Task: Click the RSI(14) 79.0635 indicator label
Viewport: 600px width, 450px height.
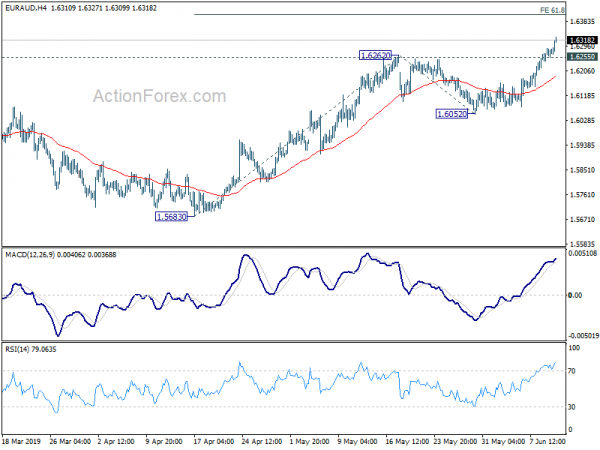Action: click(31, 349)
